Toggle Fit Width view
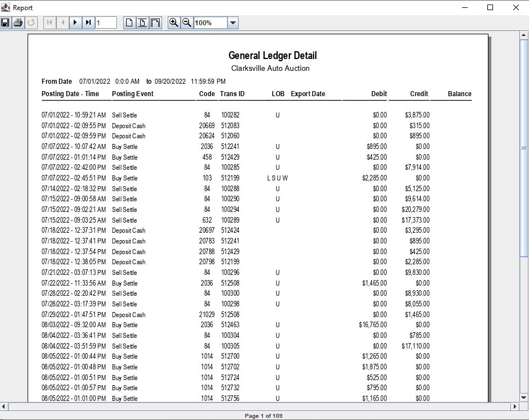529x420 pixels. [x=155, y=23]
